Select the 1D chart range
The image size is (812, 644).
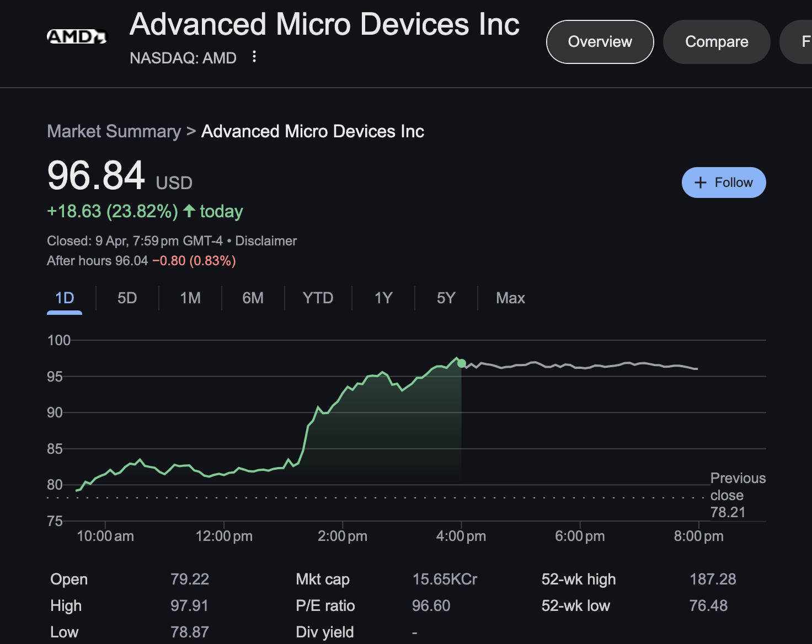click(x=65, y=298)
